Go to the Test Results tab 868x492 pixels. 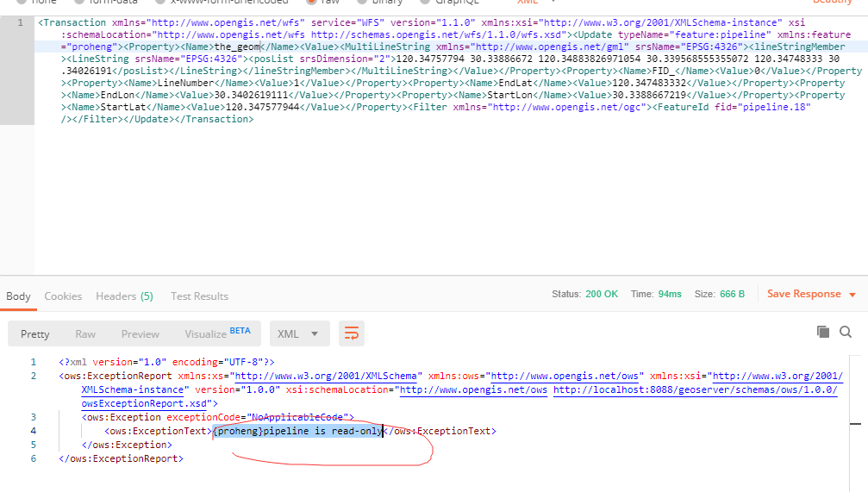[x=199, y=296]
